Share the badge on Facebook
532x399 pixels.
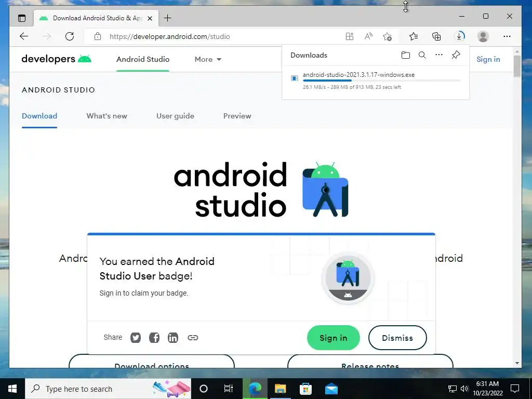click(154, 338)
